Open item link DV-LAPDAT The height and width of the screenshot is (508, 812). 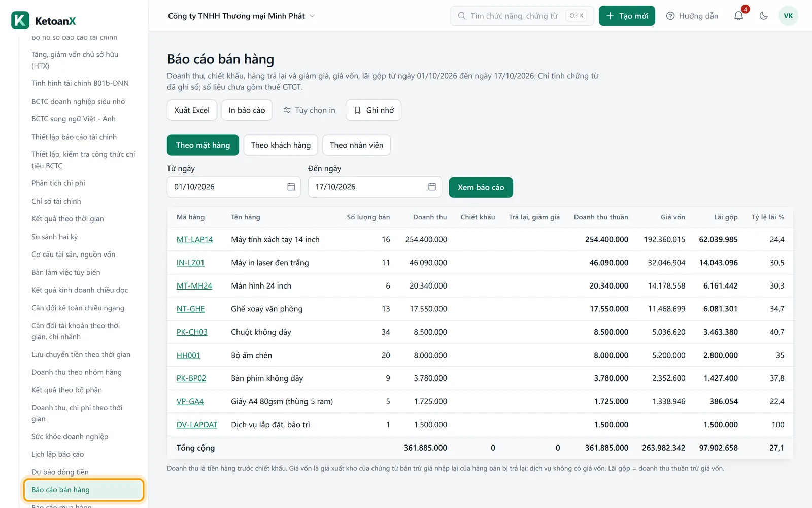click(x=196, y=425)
